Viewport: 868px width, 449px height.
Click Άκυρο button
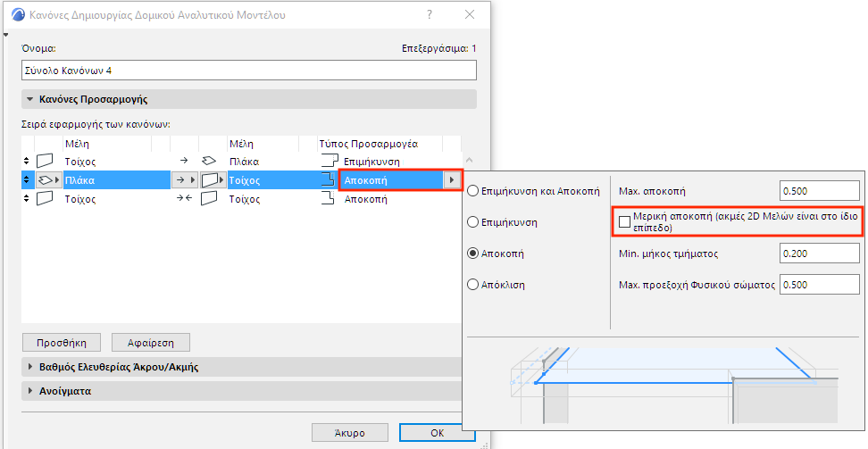pos(349,433)
